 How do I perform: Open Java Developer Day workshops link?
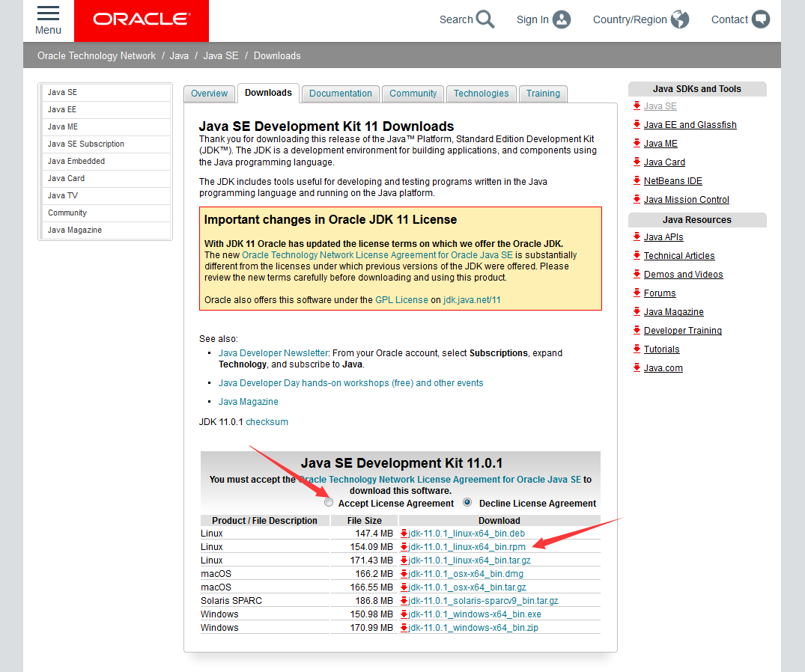tap(350, 382)
